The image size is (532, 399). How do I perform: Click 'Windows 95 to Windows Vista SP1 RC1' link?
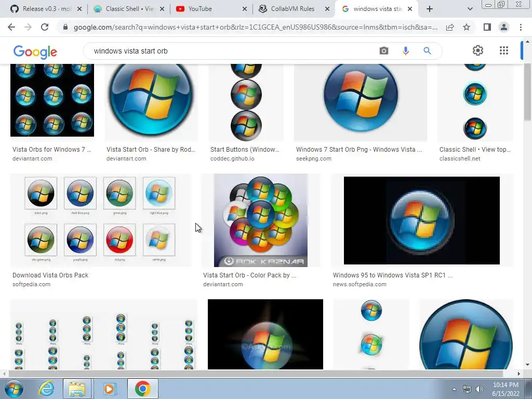(393, 275)
